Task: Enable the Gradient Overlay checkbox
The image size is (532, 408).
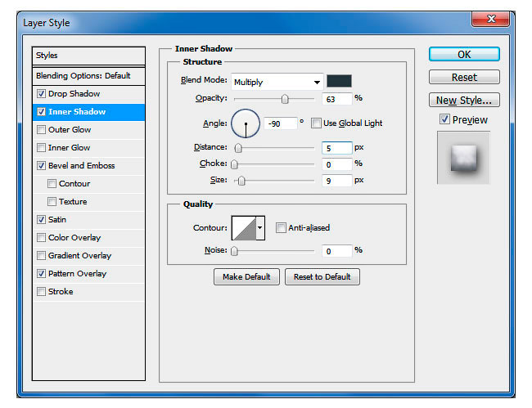Action: pyautogui.click(x=41, y=255)
